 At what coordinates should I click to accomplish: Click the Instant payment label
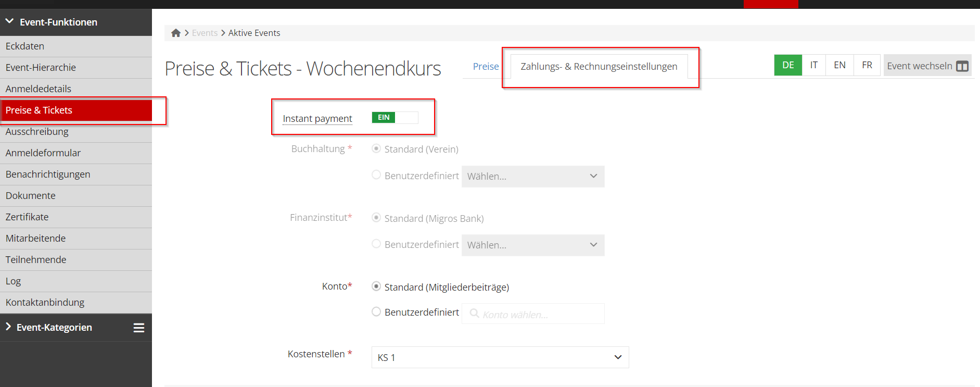coord(317,119)
